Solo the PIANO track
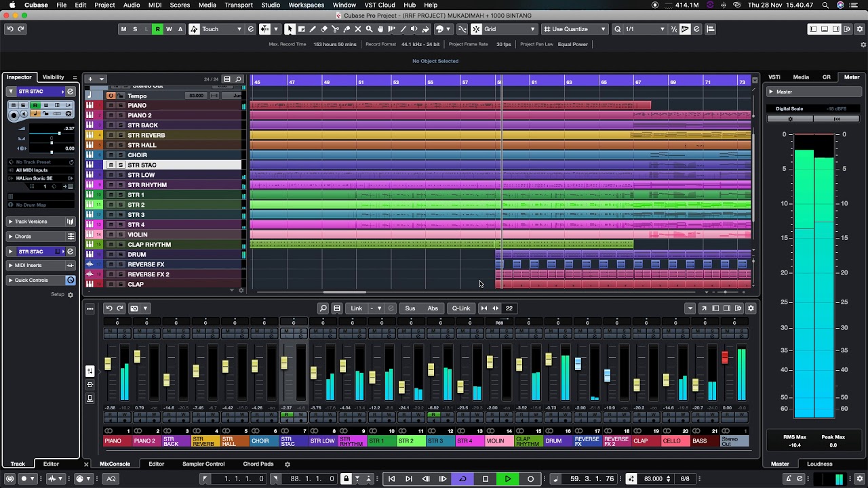 121,106
